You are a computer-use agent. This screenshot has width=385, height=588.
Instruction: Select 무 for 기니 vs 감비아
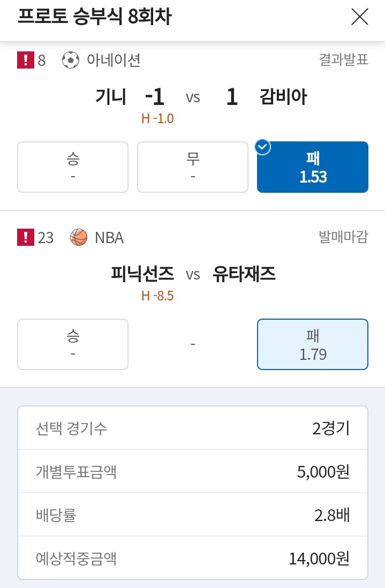point(193,167)
